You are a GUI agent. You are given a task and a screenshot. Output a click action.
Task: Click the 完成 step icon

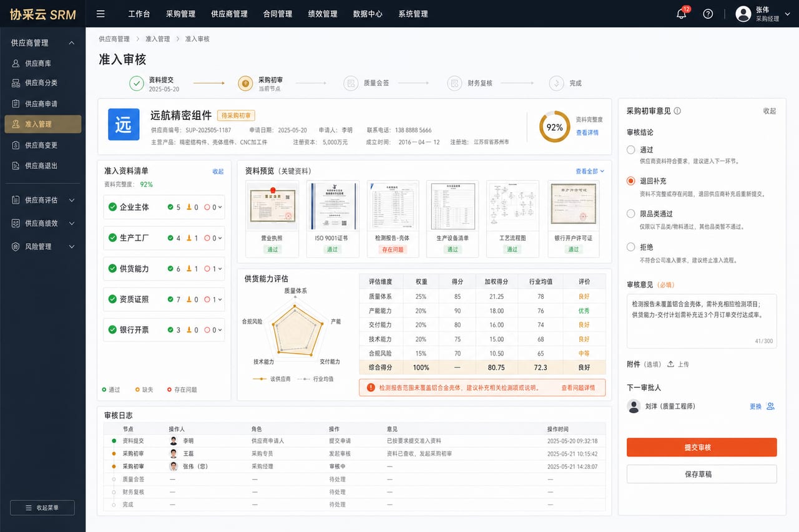(556, 83)
